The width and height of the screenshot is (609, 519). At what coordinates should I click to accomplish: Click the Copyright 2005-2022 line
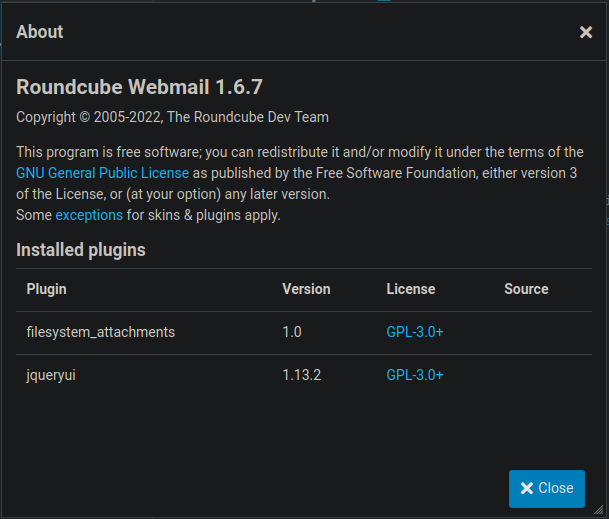(172, 117)
